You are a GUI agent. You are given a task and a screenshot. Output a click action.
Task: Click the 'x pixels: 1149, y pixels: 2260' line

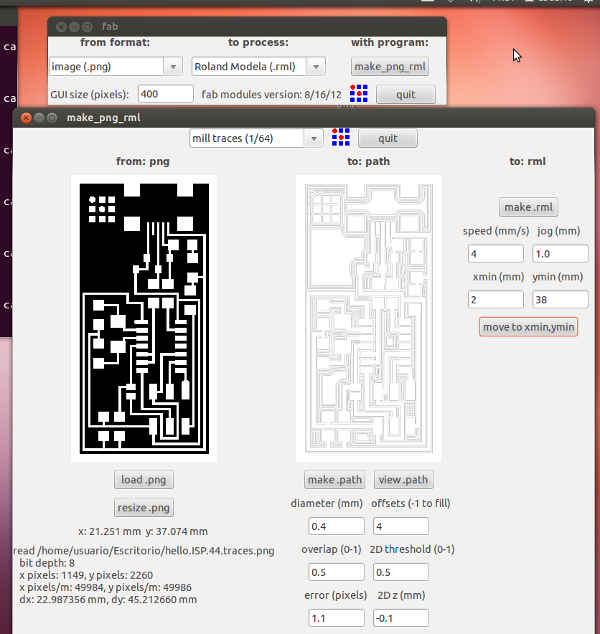pos(86,575)
